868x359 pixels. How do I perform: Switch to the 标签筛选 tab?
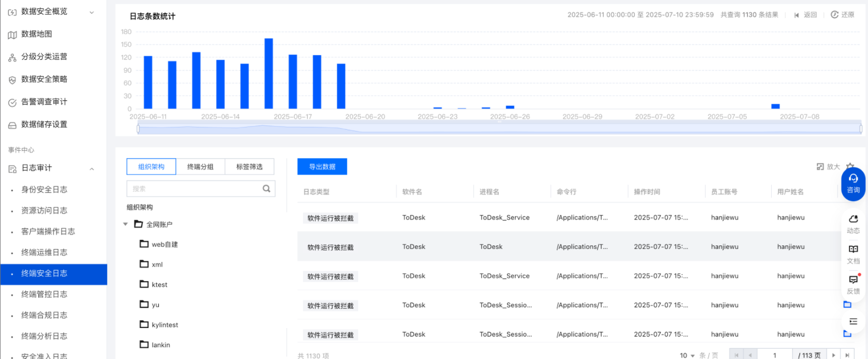pos(249,167)
